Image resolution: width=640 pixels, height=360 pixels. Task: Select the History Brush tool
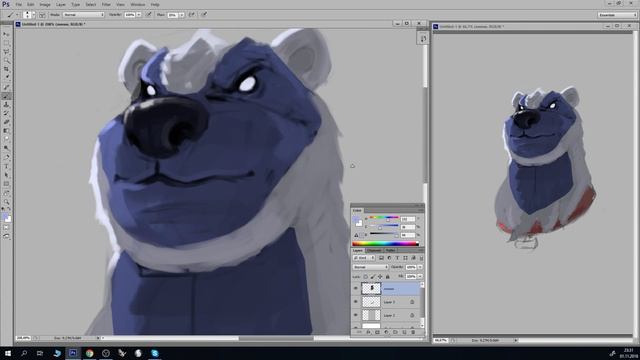(6, 113)
